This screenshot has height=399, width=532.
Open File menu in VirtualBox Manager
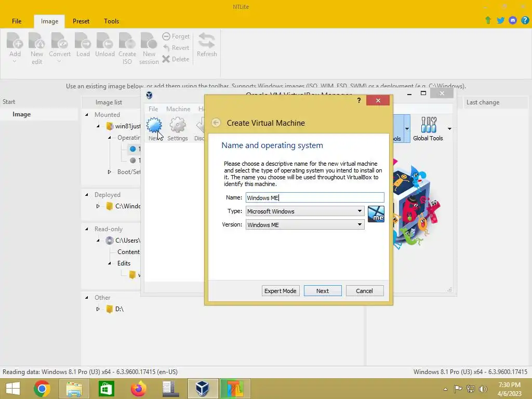coord(153,109)
